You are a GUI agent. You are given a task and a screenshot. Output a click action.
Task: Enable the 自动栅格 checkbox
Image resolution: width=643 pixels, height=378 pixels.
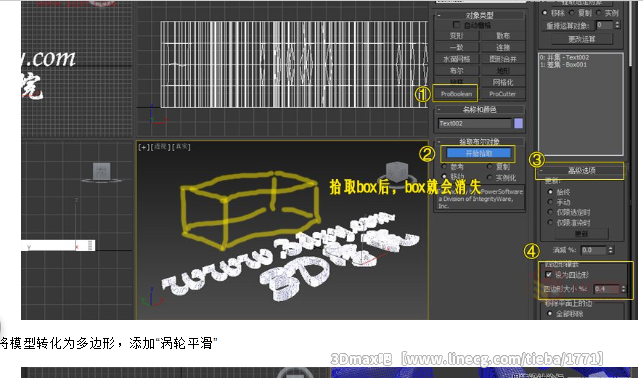(456, 25)
